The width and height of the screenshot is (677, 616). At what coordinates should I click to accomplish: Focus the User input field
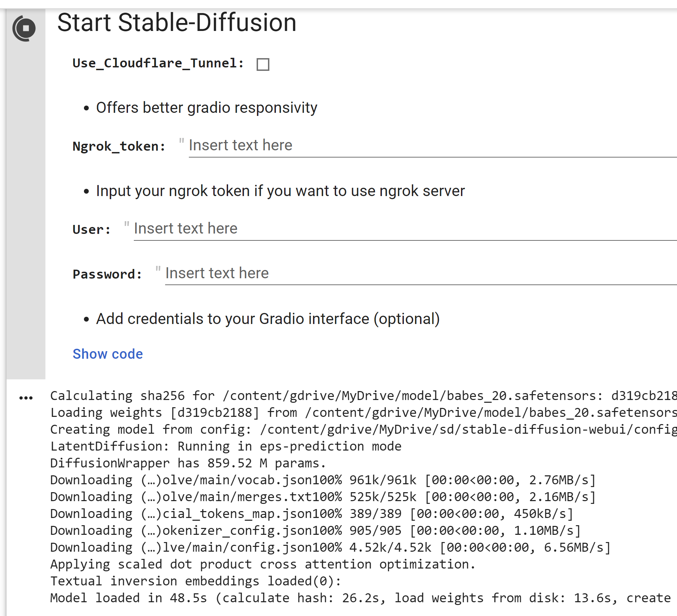tap(310, 228)
